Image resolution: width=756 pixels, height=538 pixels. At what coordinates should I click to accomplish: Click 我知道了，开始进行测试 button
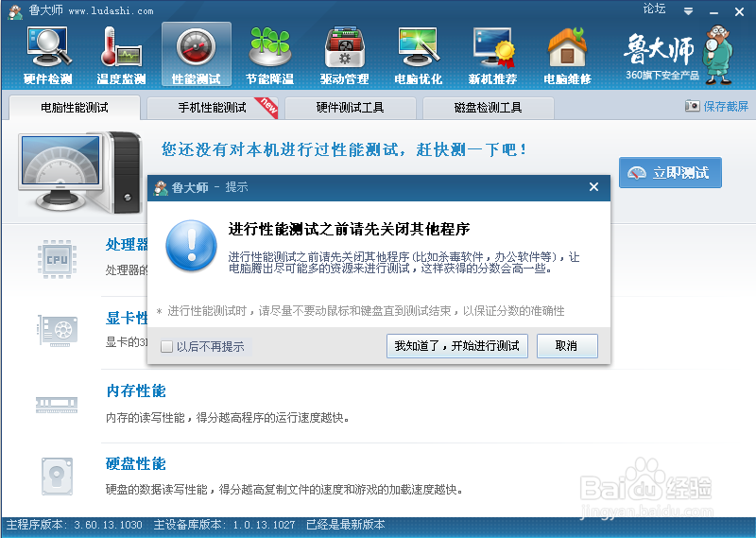click(457, 346)
